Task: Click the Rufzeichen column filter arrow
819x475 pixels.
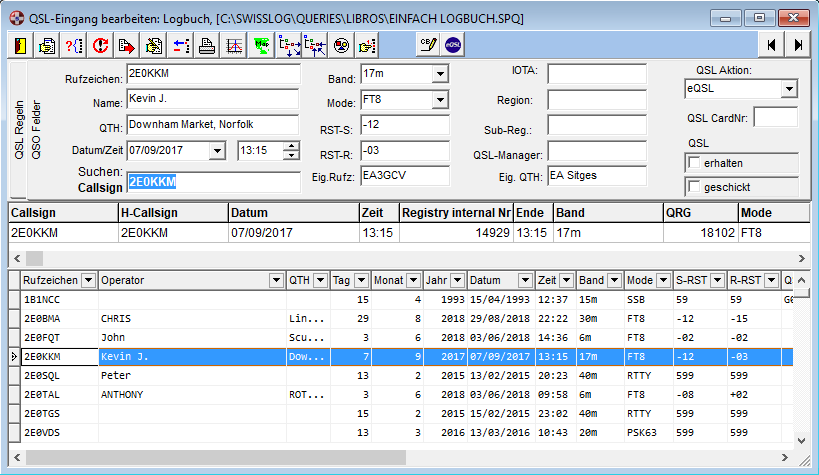Action: pos(88,281)
